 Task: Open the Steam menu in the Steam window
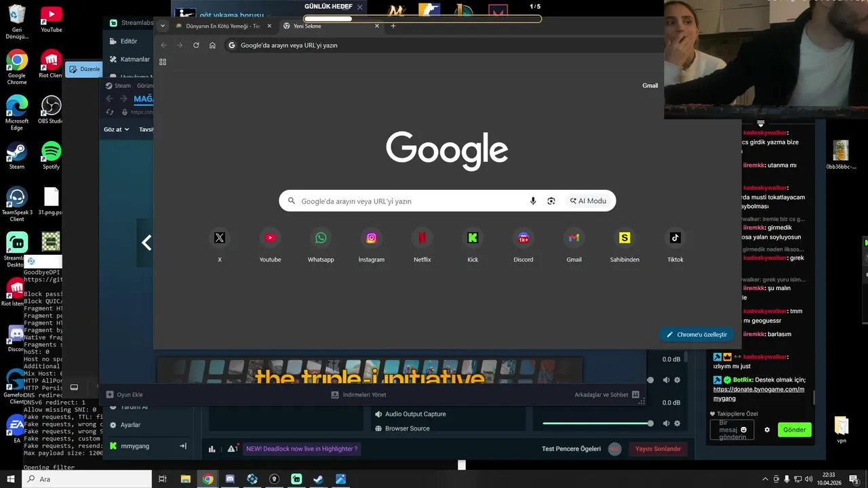[x=118, y=86]
